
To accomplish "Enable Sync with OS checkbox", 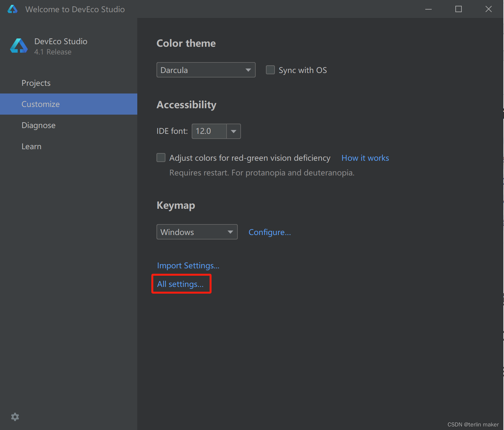I will click(x=270, y=70).
